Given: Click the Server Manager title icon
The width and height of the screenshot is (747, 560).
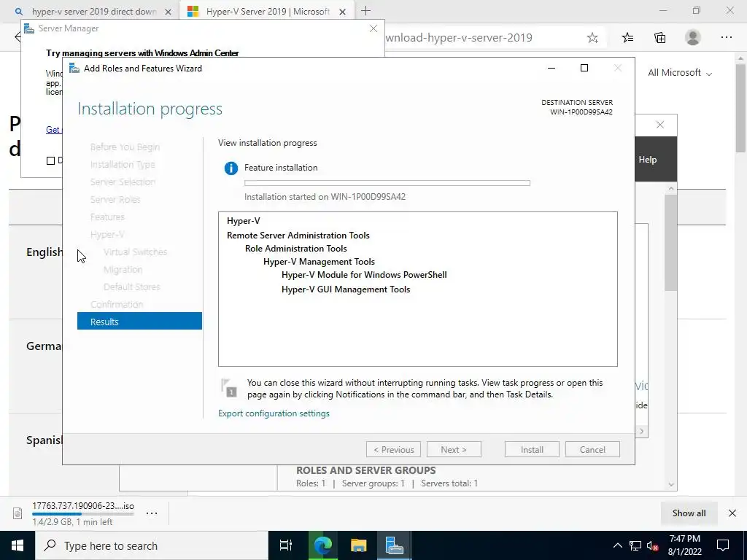Looking at the screenshot, I should tap(29, 28).
